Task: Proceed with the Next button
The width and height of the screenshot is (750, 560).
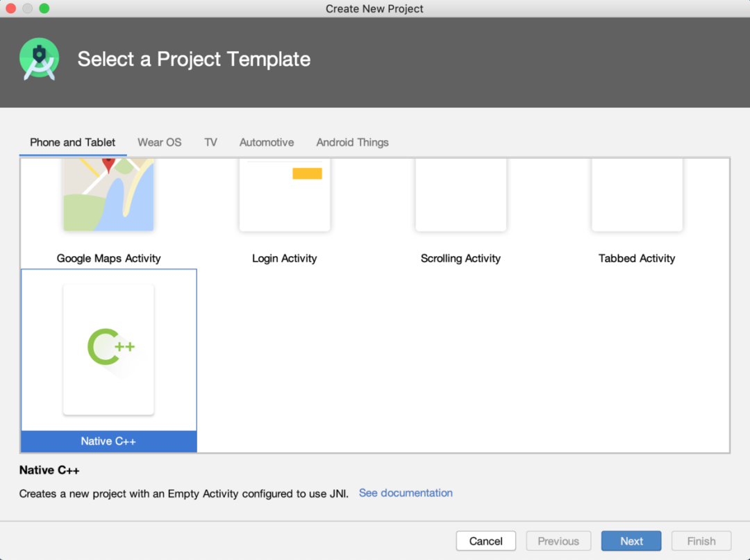Action: [631, 541]
